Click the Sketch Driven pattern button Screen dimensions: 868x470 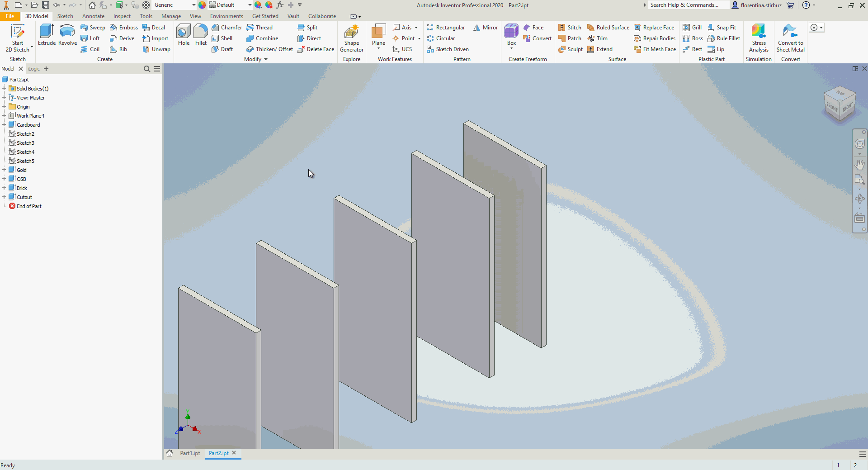[x=448, y=49]
